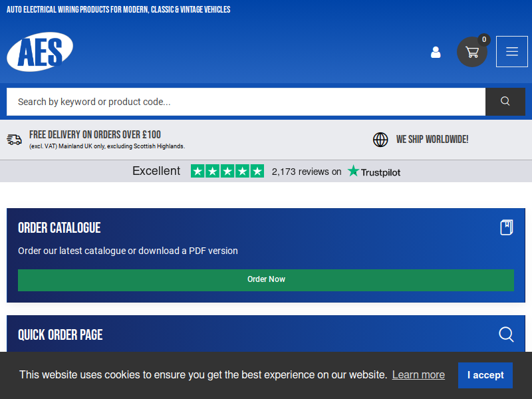Click the delivery truck icon

tap(14, 140)
